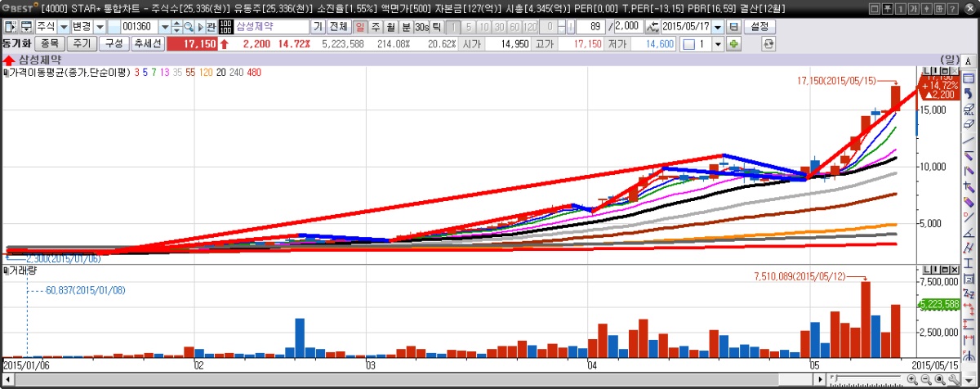Select the 틱 tick period toggle
Screen dimensions: 980x389
437,26
